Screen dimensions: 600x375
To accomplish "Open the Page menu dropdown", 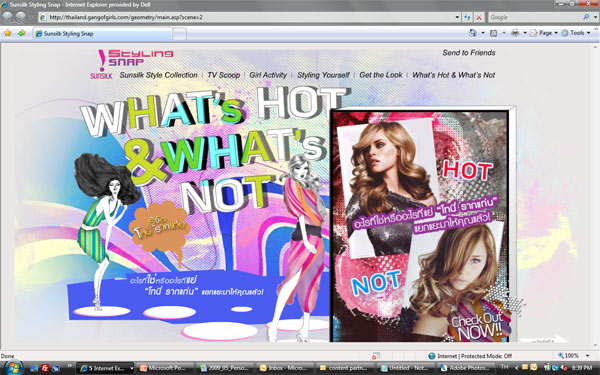I will click(544, 33).
